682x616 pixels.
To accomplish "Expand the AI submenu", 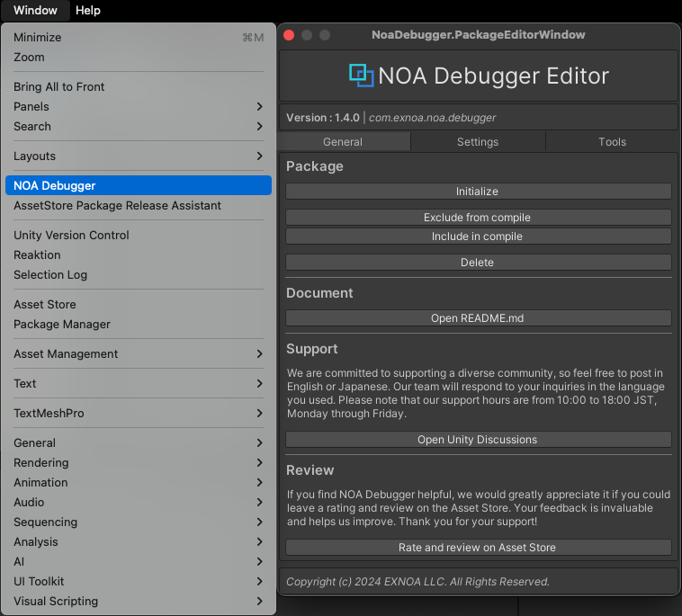I will click(139, 561).
